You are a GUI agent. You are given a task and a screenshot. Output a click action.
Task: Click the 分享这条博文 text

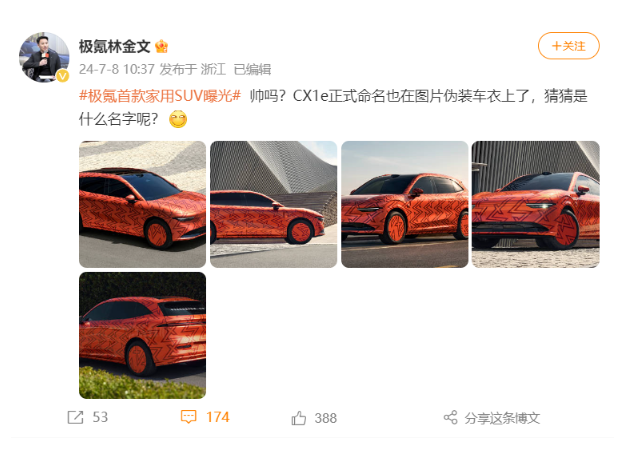[x=502, y=418]
